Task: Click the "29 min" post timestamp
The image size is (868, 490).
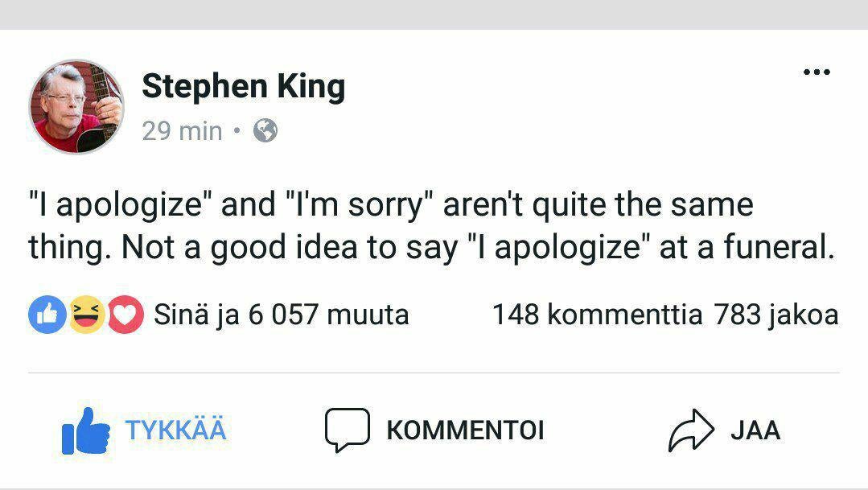Action: pos(182,130)
